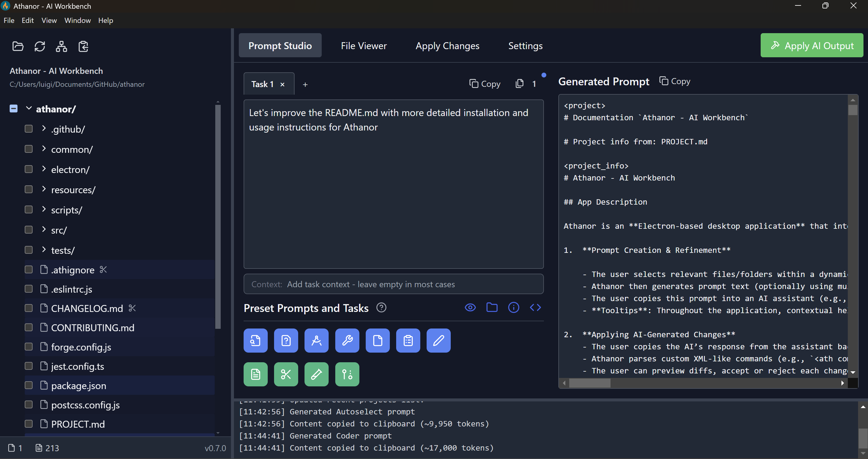Uncheck the athanor/ root folder checkbox
The width and height of the screenshot is (868, 459).
tap(13, 108)
